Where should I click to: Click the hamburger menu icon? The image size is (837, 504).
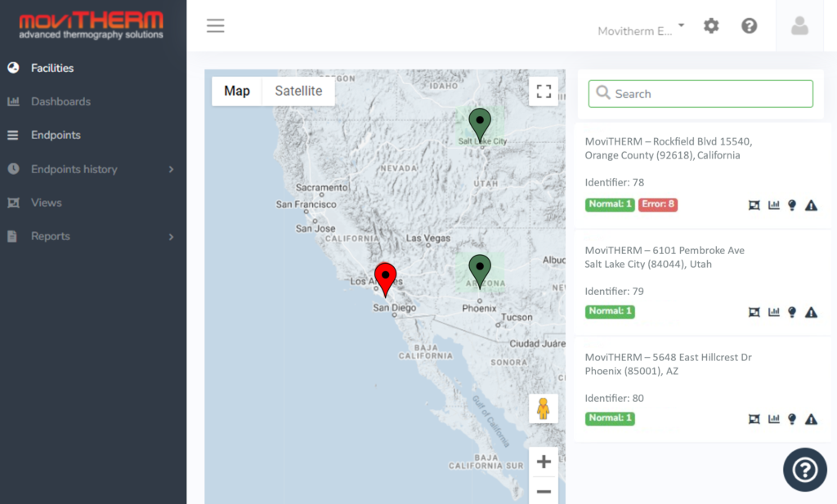(x=215, y=26)
